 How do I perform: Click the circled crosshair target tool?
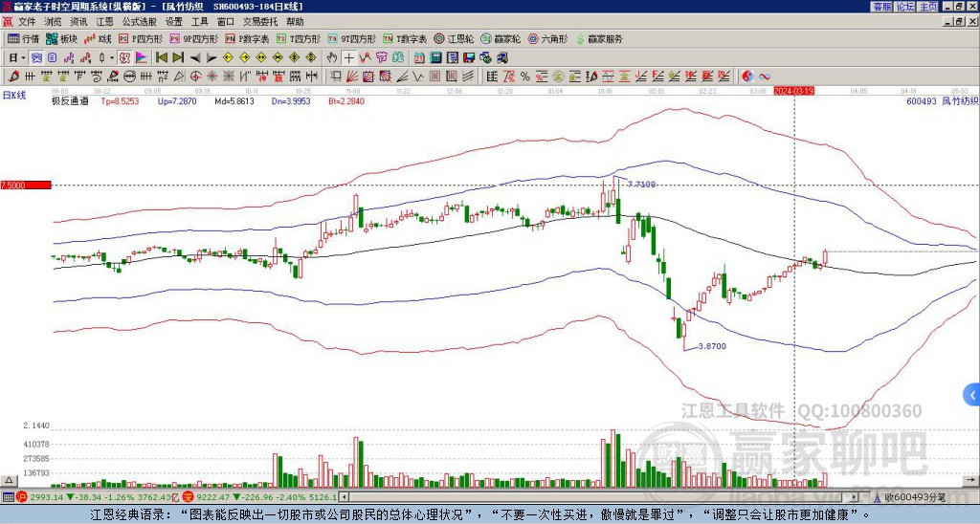point(195,76)
